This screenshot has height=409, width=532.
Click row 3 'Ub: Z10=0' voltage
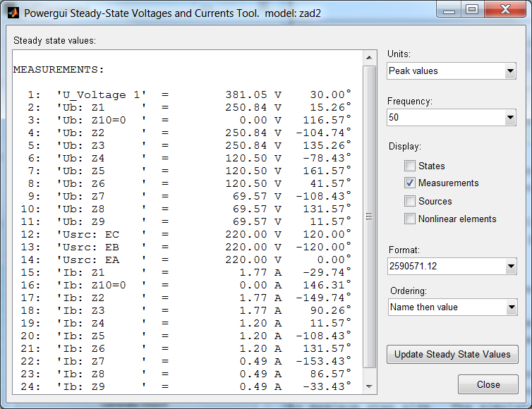click(189, 120)
